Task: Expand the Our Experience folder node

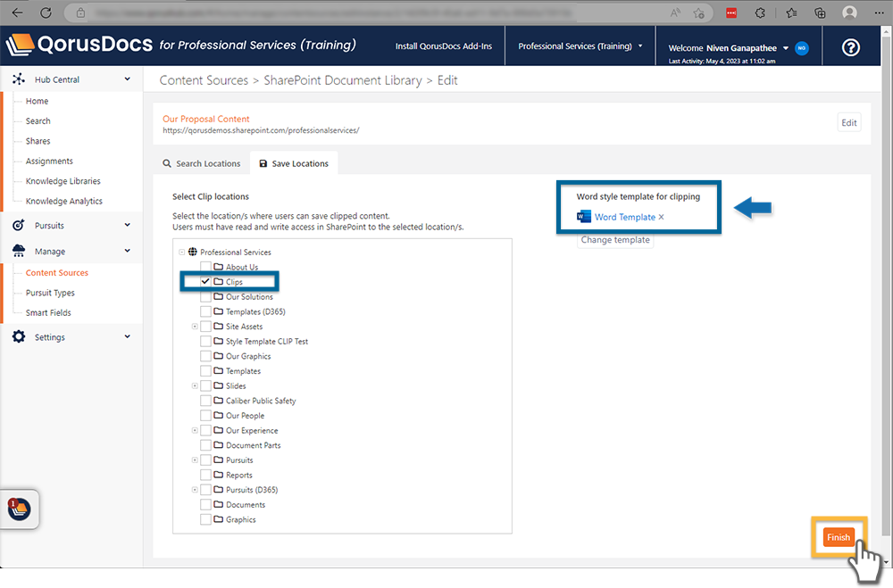Action: click(x=195, y=430)
